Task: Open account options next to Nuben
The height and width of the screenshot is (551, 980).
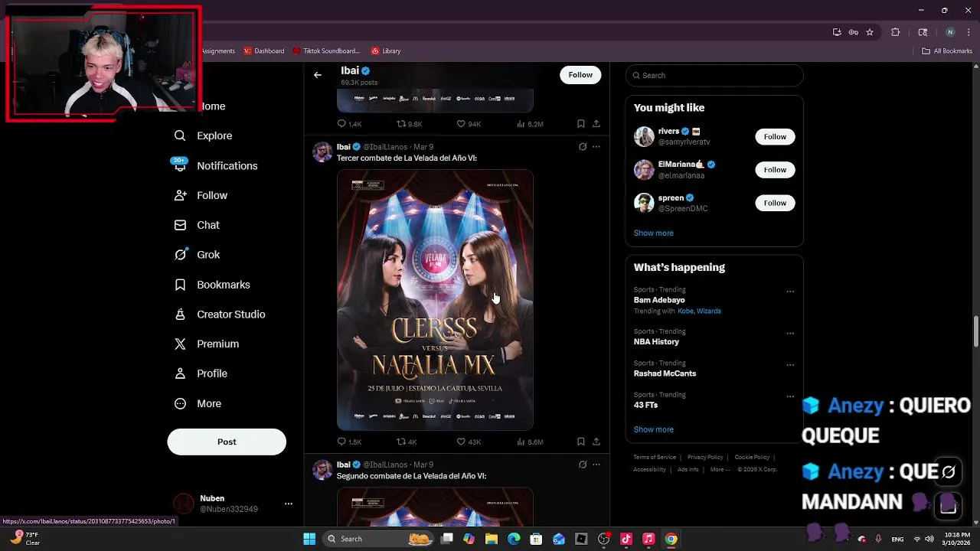Action: coord(289,504)
